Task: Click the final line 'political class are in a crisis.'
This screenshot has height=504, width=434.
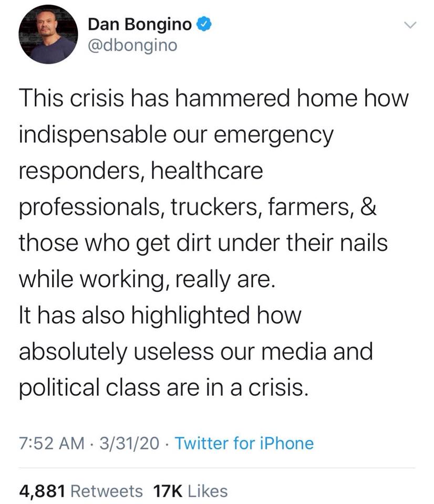Action: (163, 387)
